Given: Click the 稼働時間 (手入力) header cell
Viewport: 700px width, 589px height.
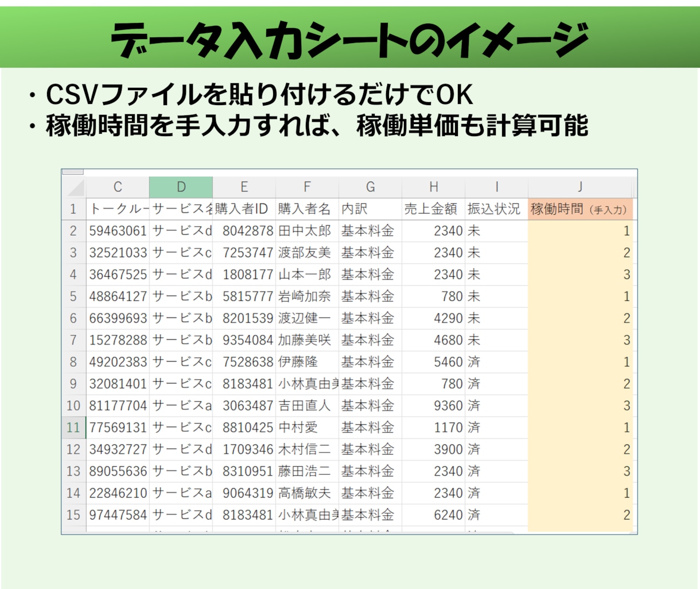Looking at the screenshot, I should tap(580, 209).
